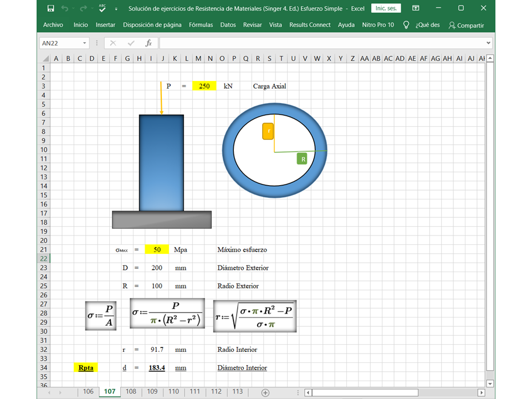The height and width of the screenshot is (399, 532).
Task: Select the cell showing 91.7
Action: tap(157, 350)
